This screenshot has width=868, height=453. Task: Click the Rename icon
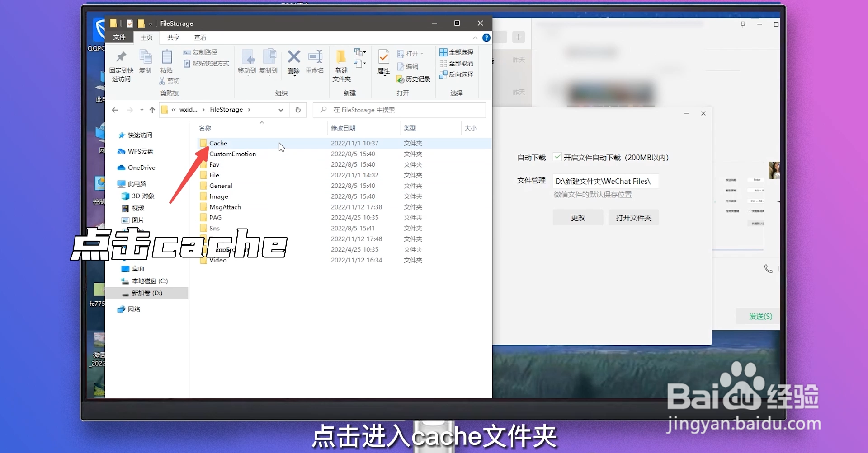(315, 56)
